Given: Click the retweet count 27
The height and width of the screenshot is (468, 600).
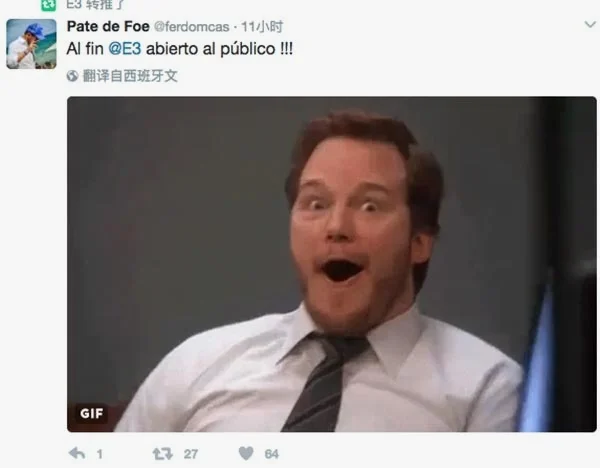Looking at the screenshot, I should point(191,454).
